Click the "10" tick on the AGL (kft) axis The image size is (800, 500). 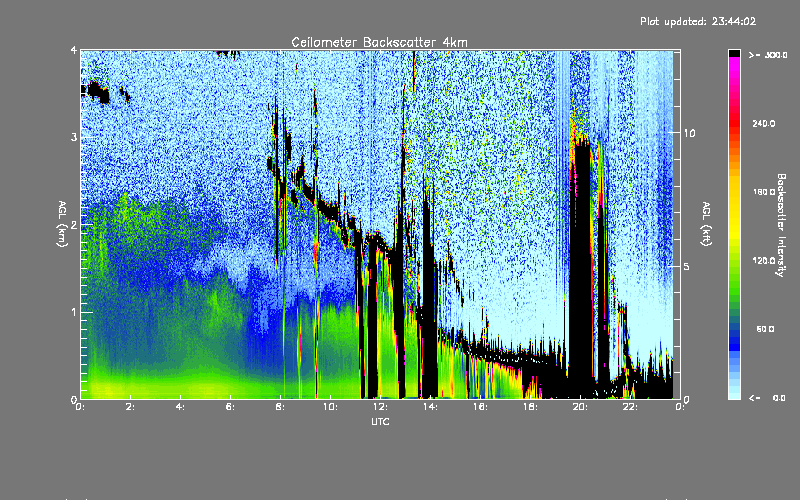click(x=689, y=133)
